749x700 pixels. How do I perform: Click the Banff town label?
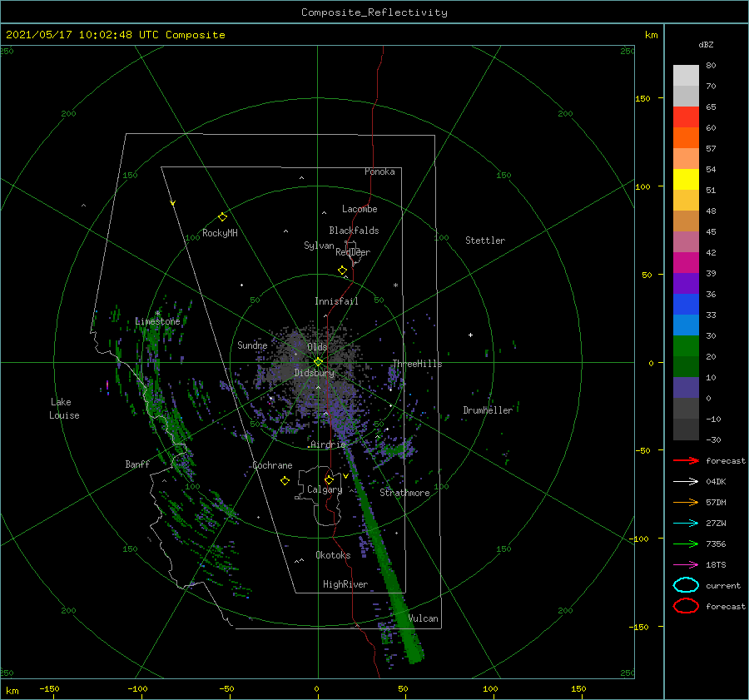(x=137, y=464)
